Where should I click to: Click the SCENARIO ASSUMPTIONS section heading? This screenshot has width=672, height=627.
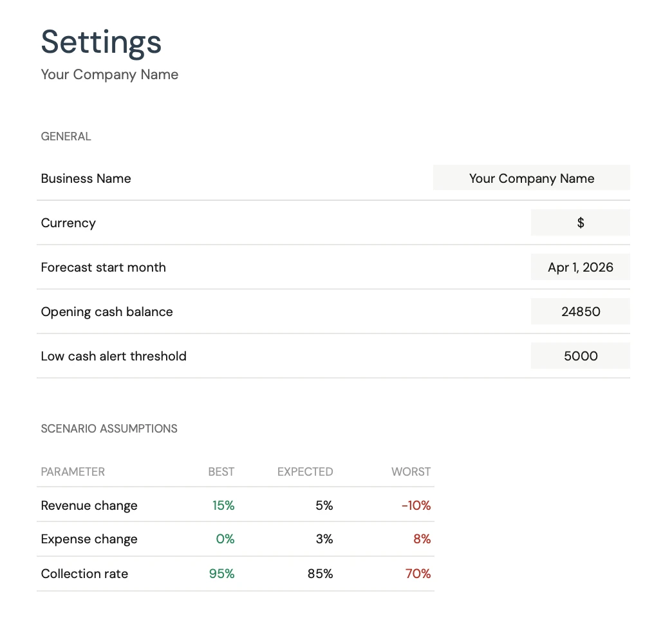[109, 429]
